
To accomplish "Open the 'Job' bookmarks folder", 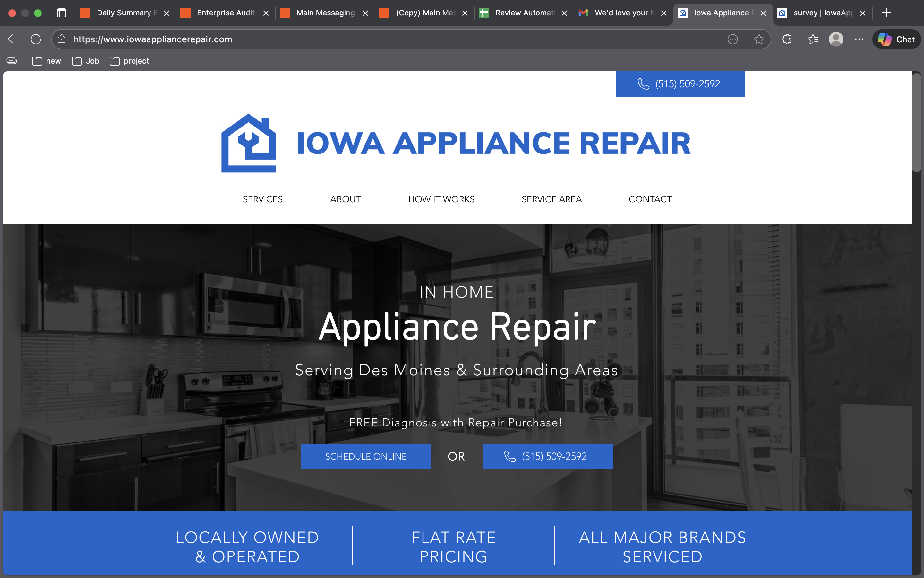I will [x=86, y=61].
